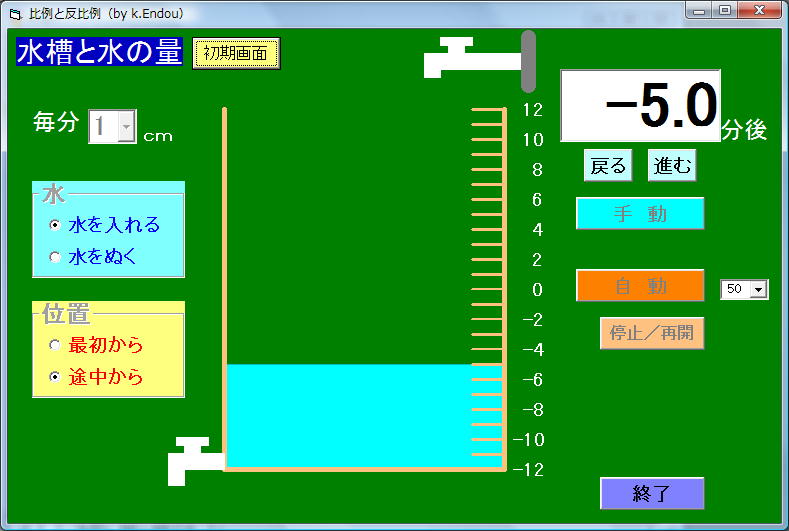This screenshot has height=531, width=789.
Task: Click the 水槽と水の量 title label
Action: (x=99, y=52)
